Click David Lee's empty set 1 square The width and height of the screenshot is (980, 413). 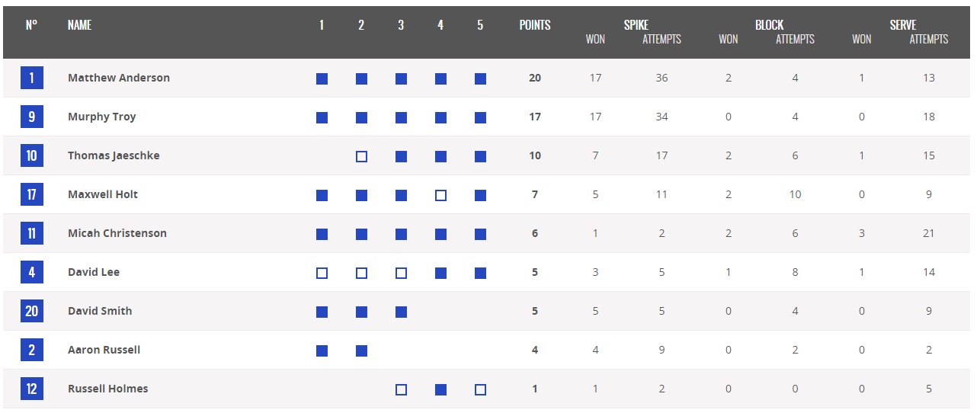click(x=322, y=273)
